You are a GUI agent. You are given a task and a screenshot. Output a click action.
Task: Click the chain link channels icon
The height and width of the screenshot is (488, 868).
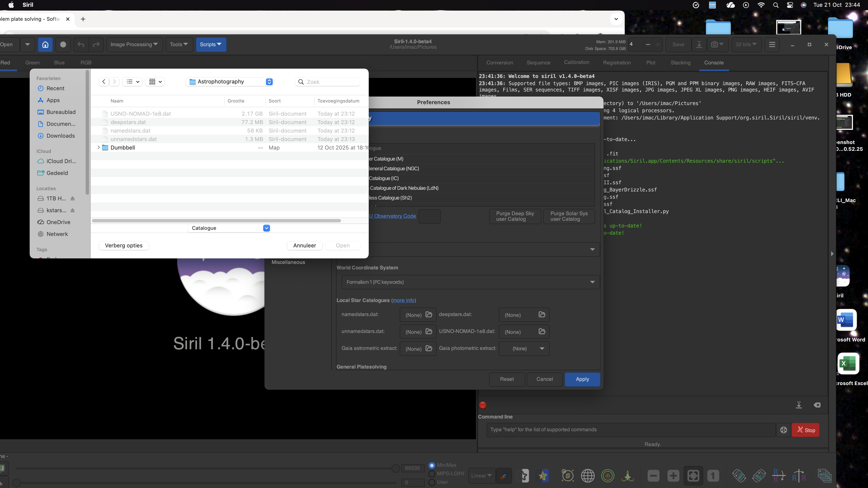504,476
